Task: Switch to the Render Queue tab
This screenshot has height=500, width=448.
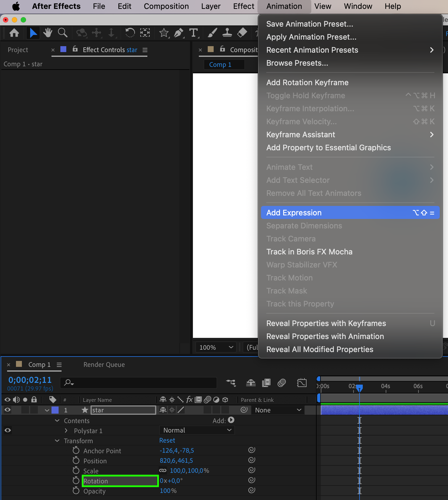Action: 104,364
